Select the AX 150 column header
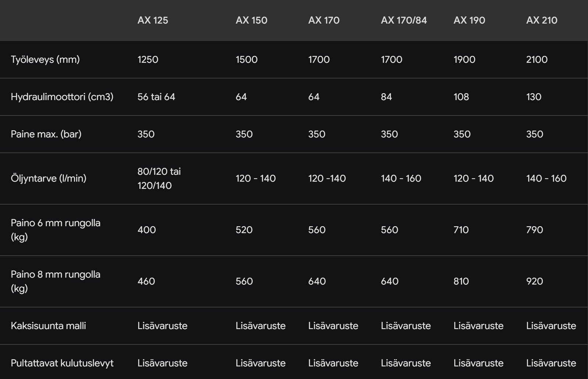Viewport: 588px width, 379px height. click(251, 20)
